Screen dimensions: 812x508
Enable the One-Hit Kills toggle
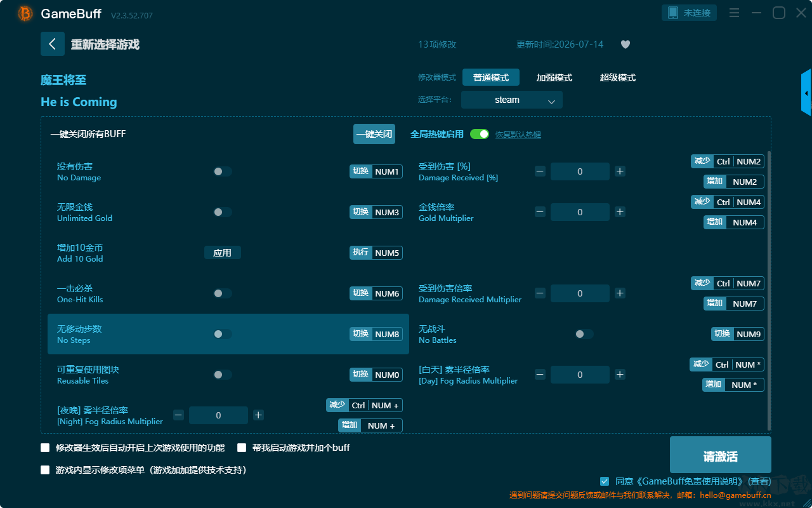click(222, 293)
